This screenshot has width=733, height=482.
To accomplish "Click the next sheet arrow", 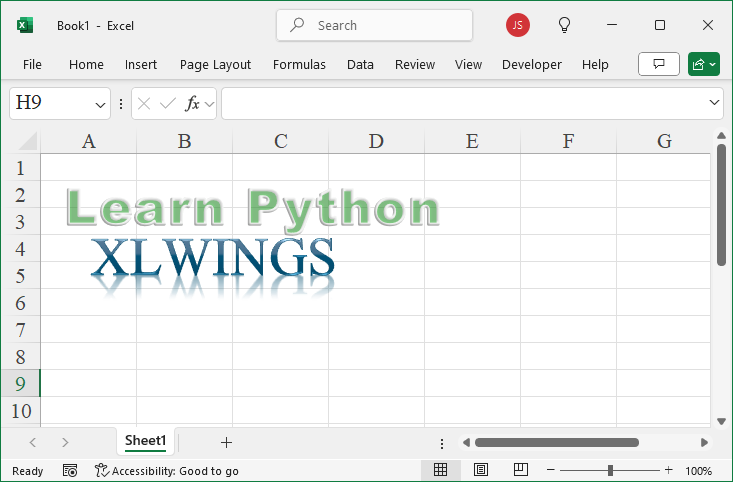I will click(x=65, y=442).
